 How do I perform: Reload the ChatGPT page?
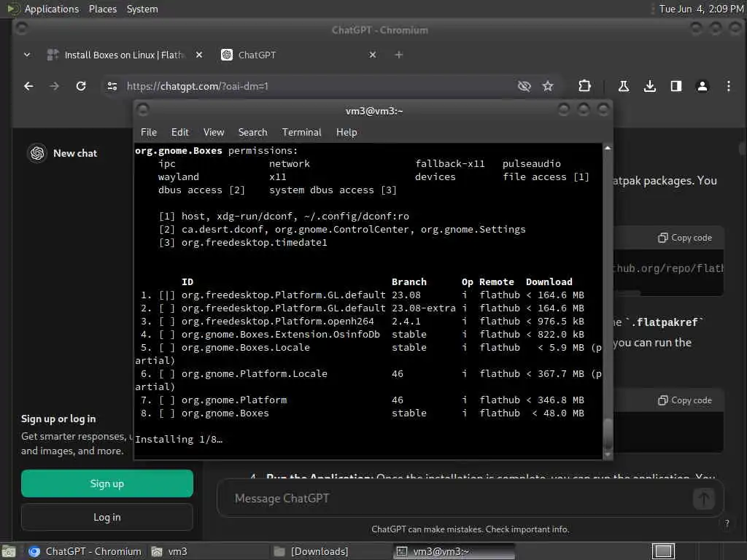[81, 86]
